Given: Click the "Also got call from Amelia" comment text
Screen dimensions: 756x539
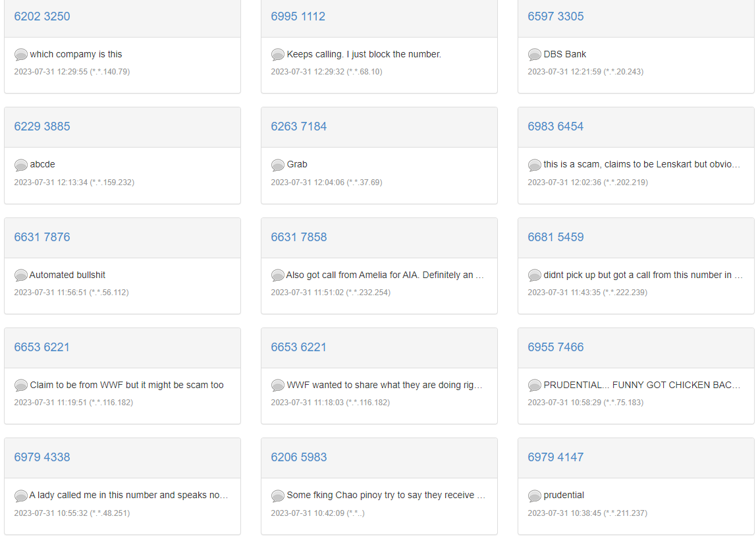Looking at the screenshot, I should (385, 275).
